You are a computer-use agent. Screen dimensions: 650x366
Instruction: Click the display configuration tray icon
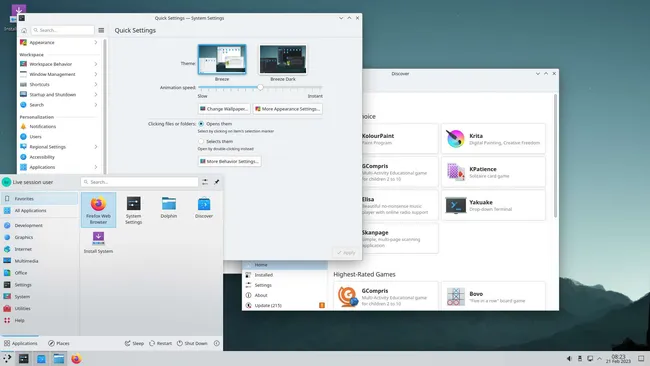(x=589, y=359)
